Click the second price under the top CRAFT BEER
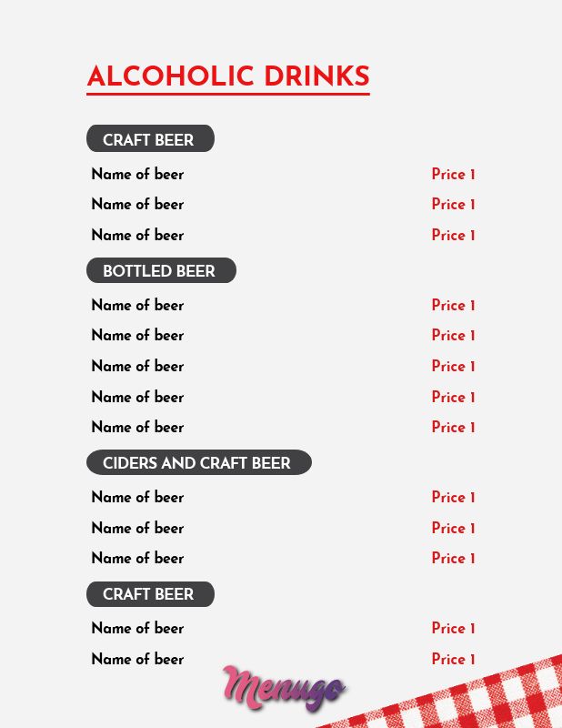Image resolution: width=562 pixels, height=728 pixels. coord(454,204)
